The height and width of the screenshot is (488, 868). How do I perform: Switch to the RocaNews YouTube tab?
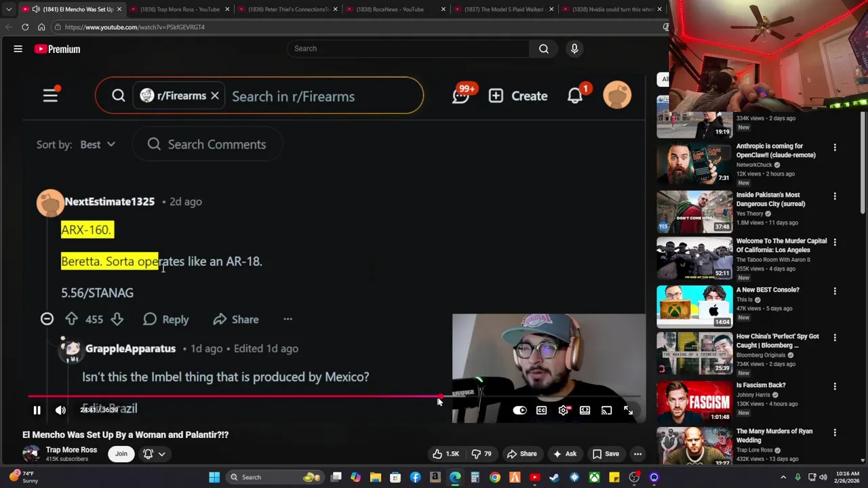click(x=395, y=9)
